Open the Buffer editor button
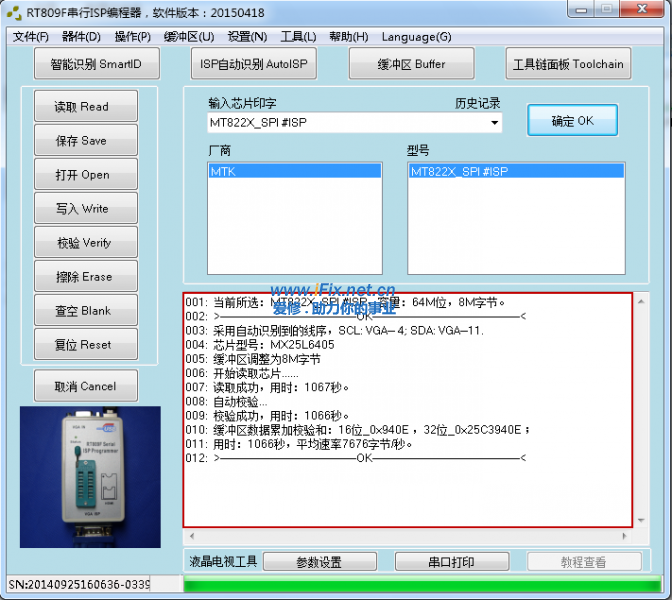672x600 pixels. [411, 64]
